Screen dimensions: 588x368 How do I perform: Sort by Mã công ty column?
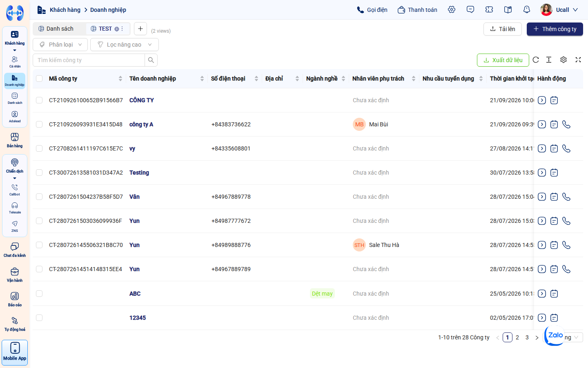[x=120, y=79]
